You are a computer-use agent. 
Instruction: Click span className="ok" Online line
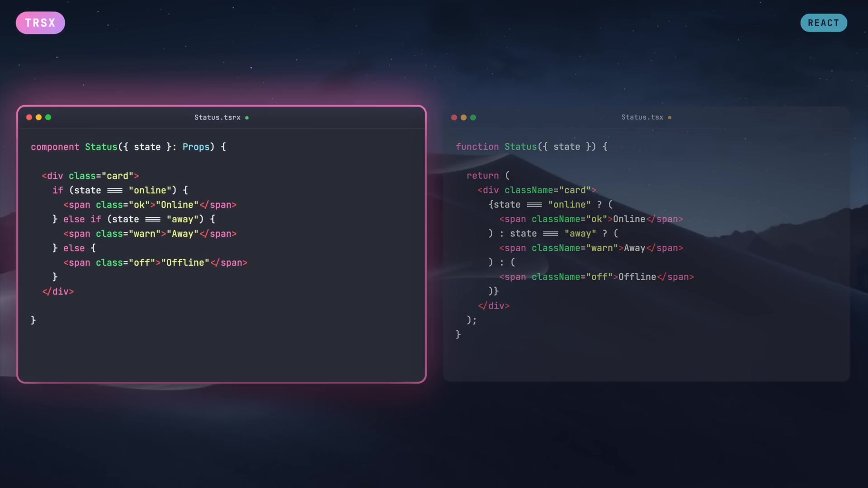click(x=591, y=219)
